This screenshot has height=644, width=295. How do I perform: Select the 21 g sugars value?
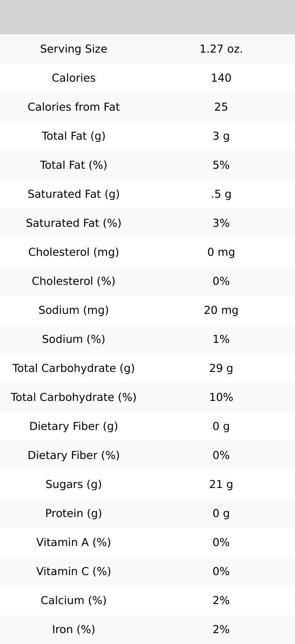(221, 484)
